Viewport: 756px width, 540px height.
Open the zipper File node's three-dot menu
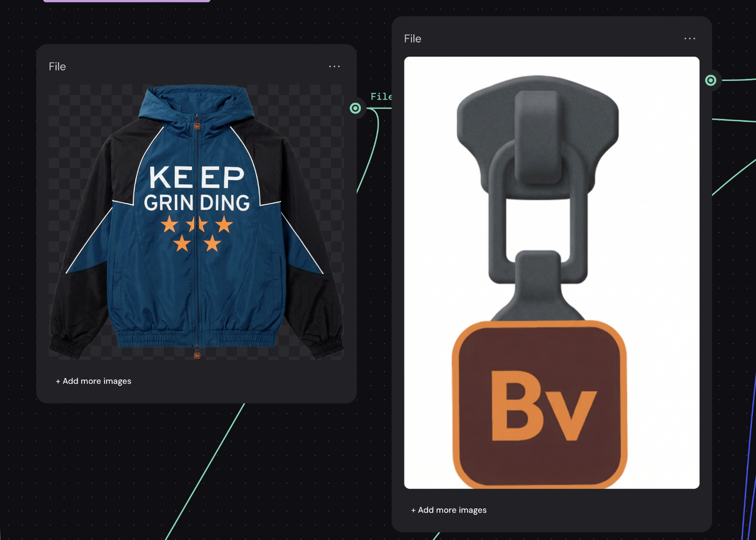(690, 38)
